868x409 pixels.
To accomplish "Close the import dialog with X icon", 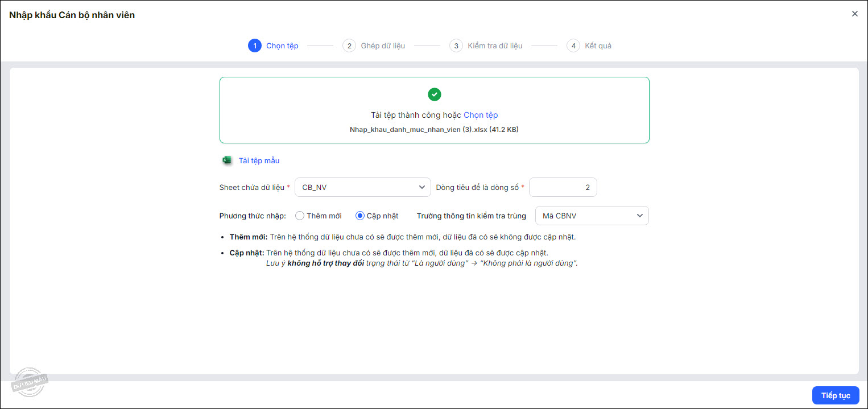I will coord(854,14).
